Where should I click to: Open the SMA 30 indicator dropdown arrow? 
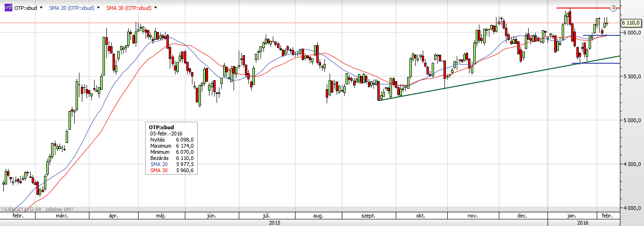click(156, 8)
